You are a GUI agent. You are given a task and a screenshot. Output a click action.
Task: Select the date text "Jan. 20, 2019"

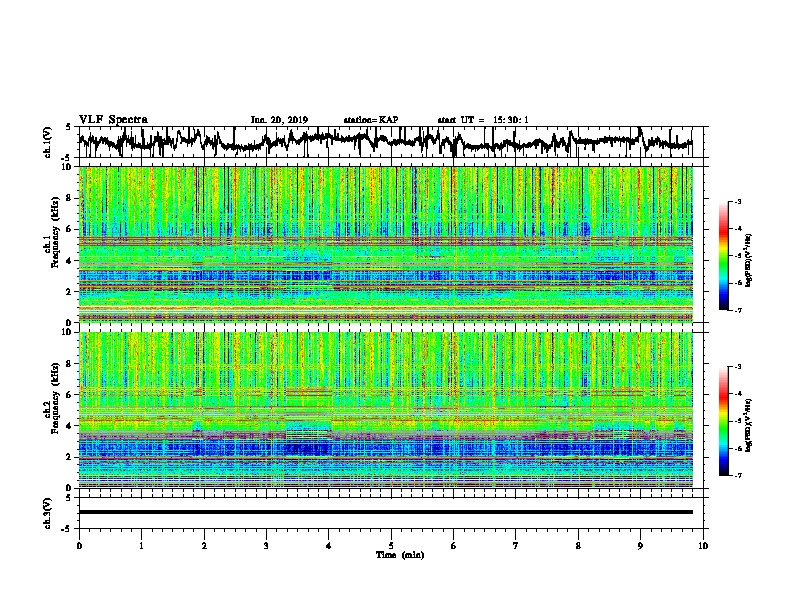tap(279, 120)
